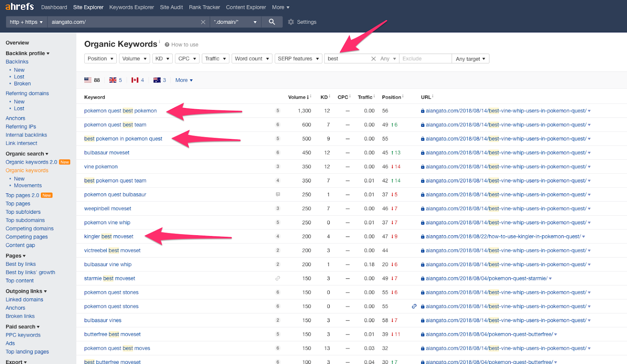The width and height of the screenshot is (627, 364).
Task: Click SERP features badge for 'vine pokemon'
Action: tap(278, 167)
